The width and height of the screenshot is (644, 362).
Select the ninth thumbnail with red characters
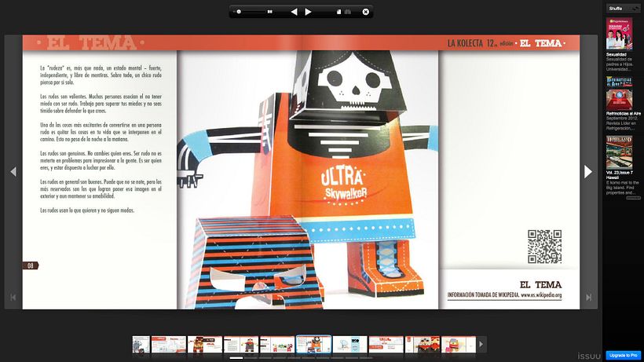(423, 345)
